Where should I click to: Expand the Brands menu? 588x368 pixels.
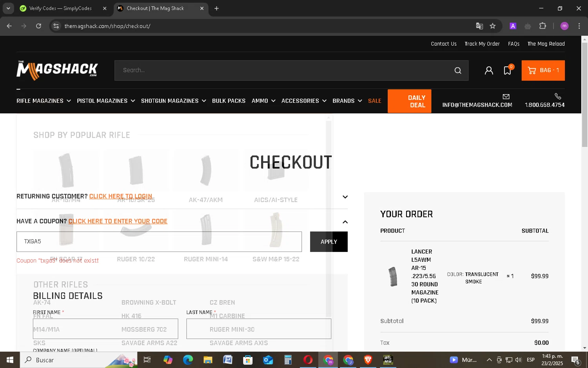tap(347, 101)
